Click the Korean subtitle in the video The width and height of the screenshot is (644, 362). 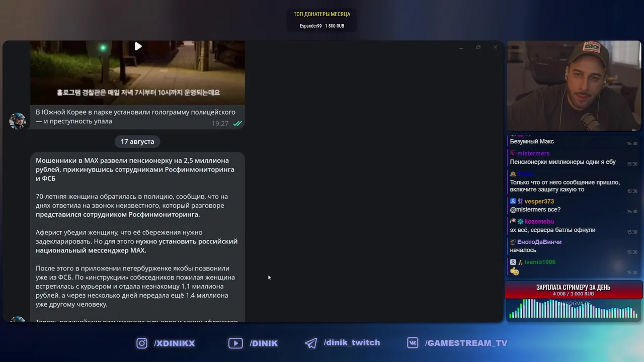pyautogui.click(x=138, y=93)
